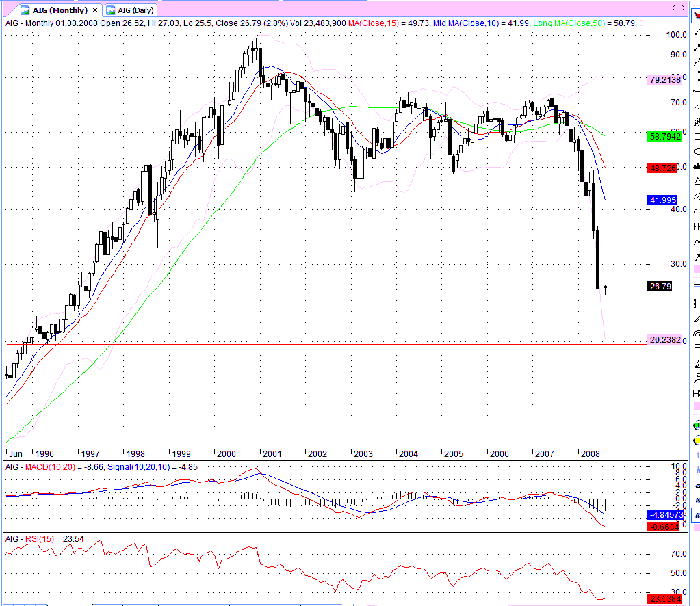Select the zig-zag line tool
The height and width of the screenshot is (606, 700).
point(697,242)
